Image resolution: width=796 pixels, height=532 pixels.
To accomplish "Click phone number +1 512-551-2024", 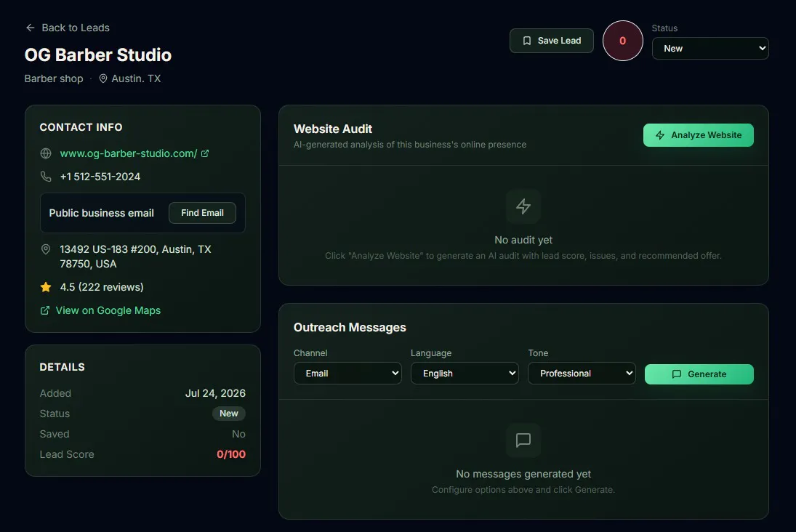I will pyautogui.click(x=100, y=177).
